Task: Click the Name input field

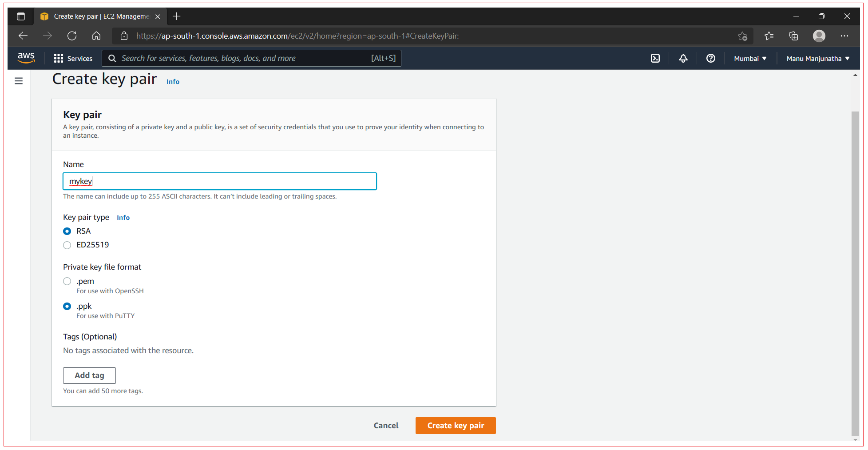Action: tap(220, 181)
